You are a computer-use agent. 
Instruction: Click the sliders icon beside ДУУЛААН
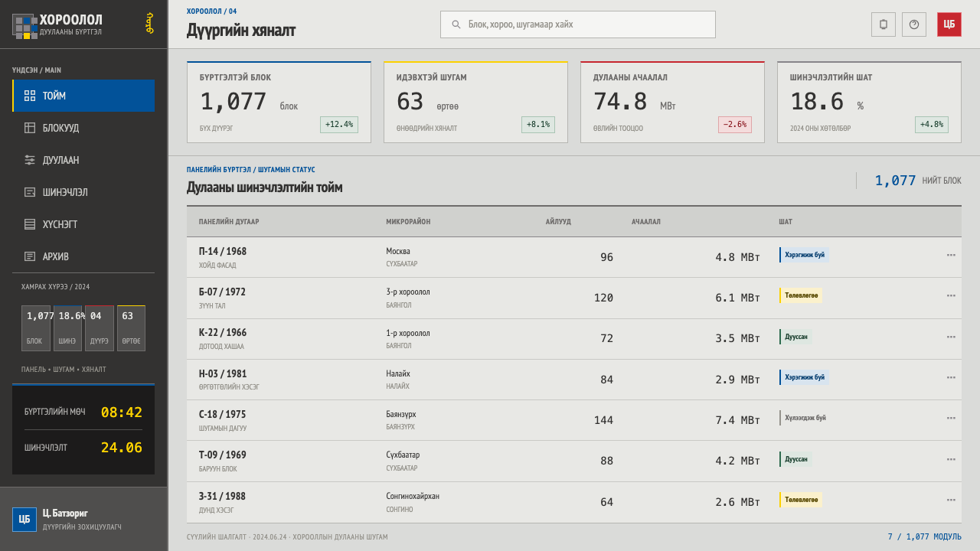click(30, 160)
